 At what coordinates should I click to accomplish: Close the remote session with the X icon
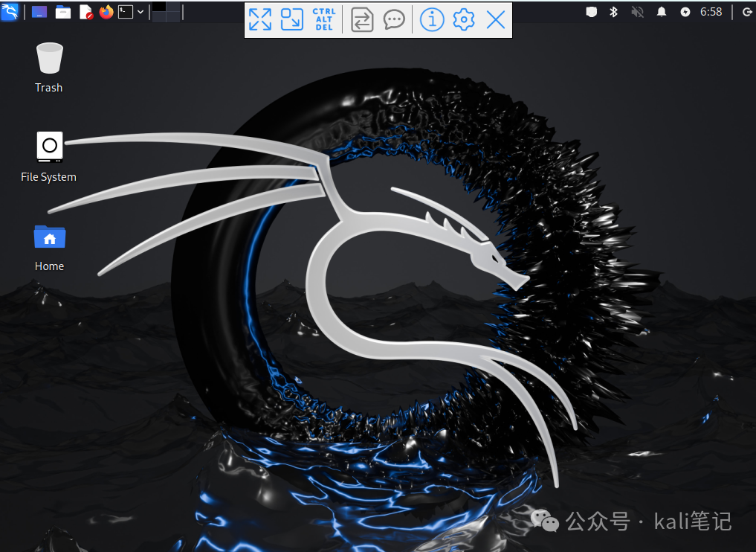[496, 20]
